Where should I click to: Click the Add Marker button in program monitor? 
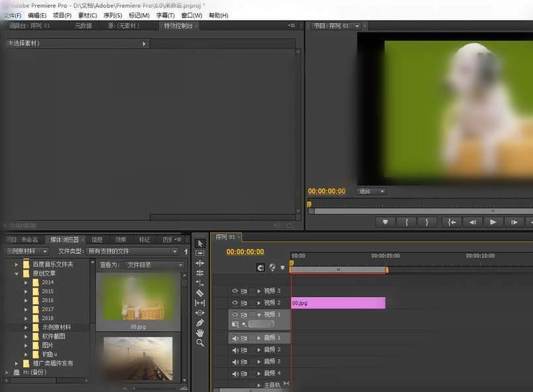(386, 222)
